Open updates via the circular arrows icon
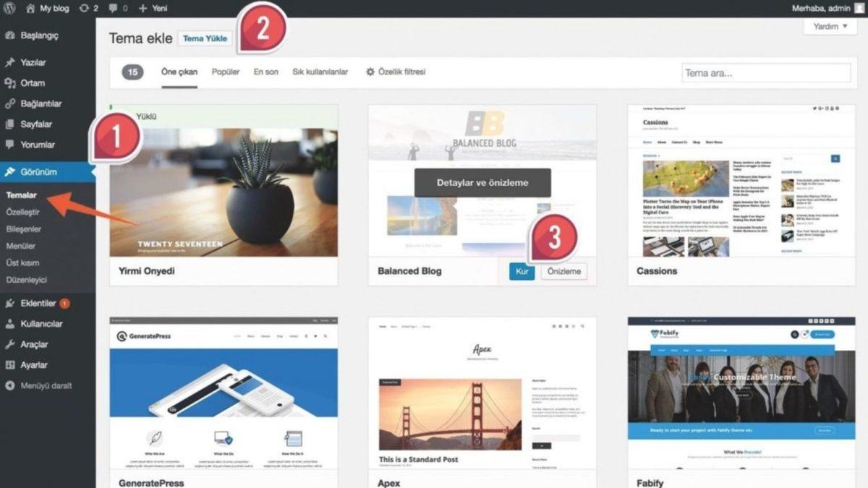Image resolution: width=868 pixels, height=488 pixels. click(85, 9)
